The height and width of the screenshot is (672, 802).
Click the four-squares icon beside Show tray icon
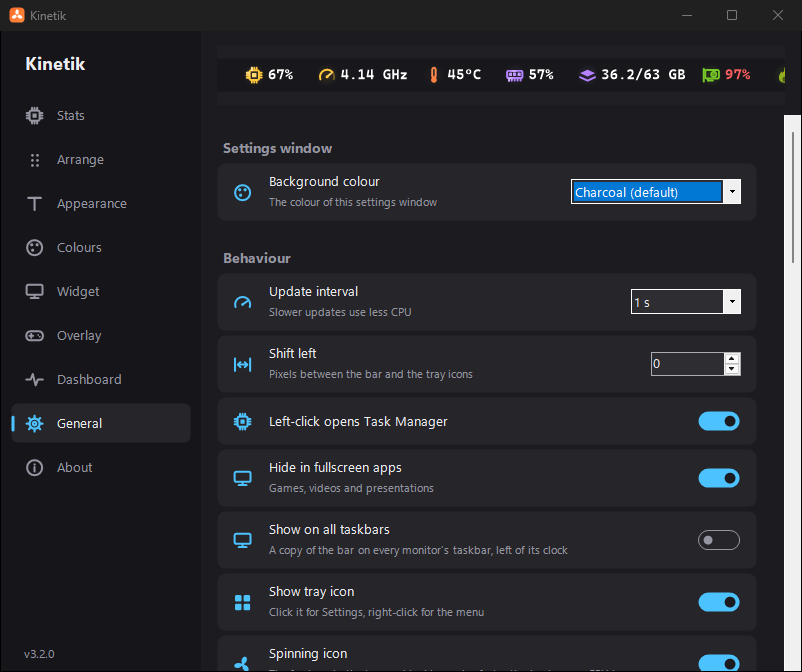pyautogui.click(x=242, y=602)
